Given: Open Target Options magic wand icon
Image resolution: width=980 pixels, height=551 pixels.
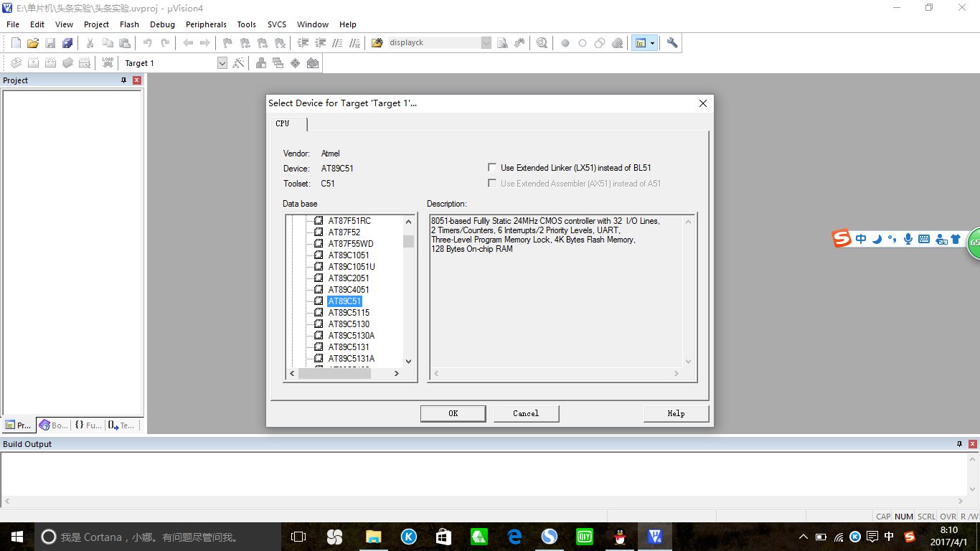Looking at the screenshot, I should point(239,63).
